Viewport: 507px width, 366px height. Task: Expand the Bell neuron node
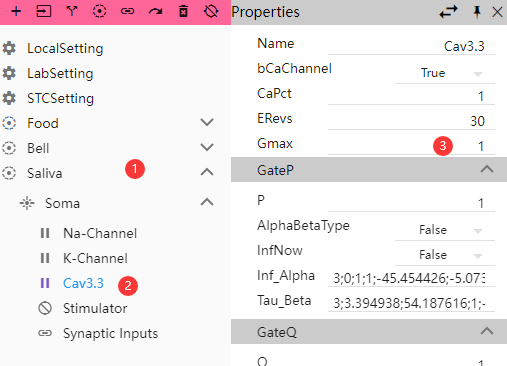pyautogui.click(x=207, y=147)
